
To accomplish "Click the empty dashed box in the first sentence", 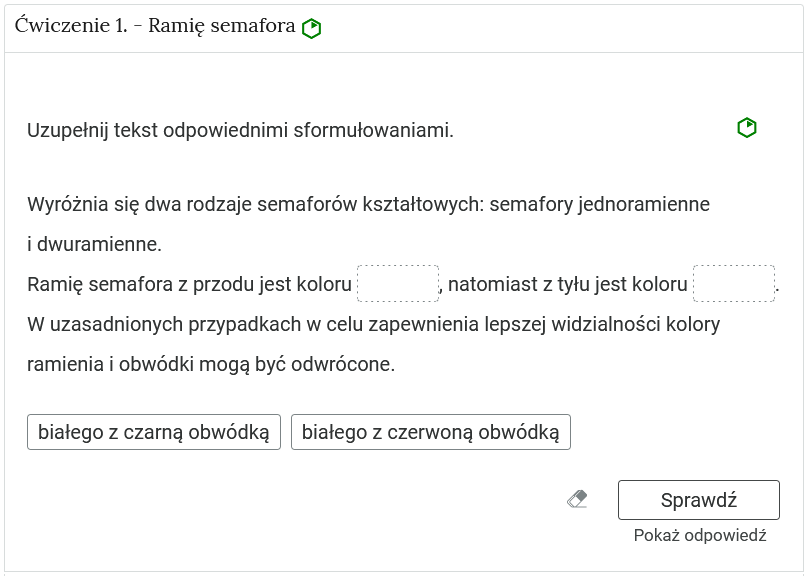I will (399, 283).
